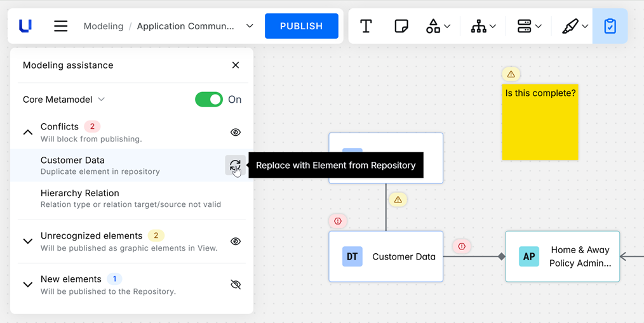Screen dimensions: 644x323
Task: Open the Application Commun... breadcrumb dropdown
Action: tap(250, 26)
